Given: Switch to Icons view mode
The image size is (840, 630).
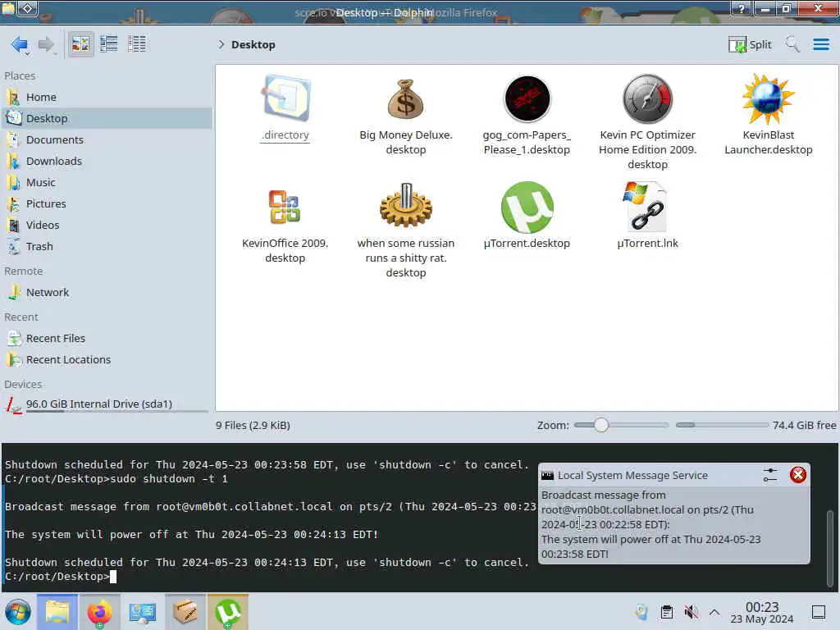Looking at the screenshot, I should 80,44.
